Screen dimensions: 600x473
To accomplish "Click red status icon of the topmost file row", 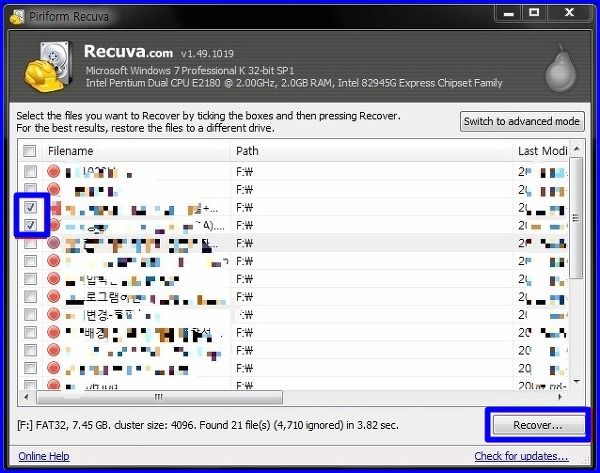I will pyautogui.click(x=54, y=171).
